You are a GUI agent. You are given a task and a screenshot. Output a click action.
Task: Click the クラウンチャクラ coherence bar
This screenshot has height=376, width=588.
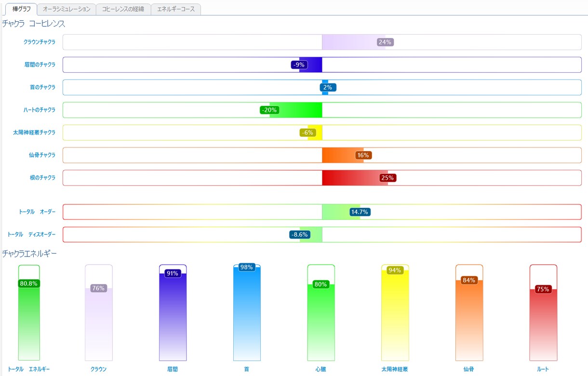[x=322, y=42]
